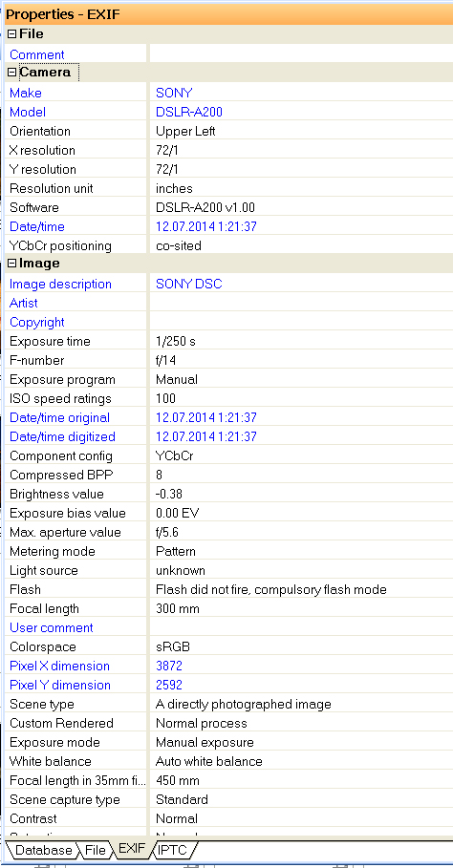The height and width of the screenshot is (868, 453).
Task: Edit the Copyright value field
Action: pyautogui.click(x=301, y=322)
